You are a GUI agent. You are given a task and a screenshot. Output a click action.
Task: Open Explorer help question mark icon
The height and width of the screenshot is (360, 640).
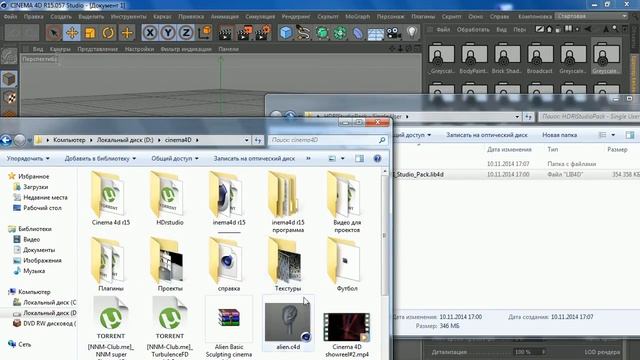(x=378, y=158)
